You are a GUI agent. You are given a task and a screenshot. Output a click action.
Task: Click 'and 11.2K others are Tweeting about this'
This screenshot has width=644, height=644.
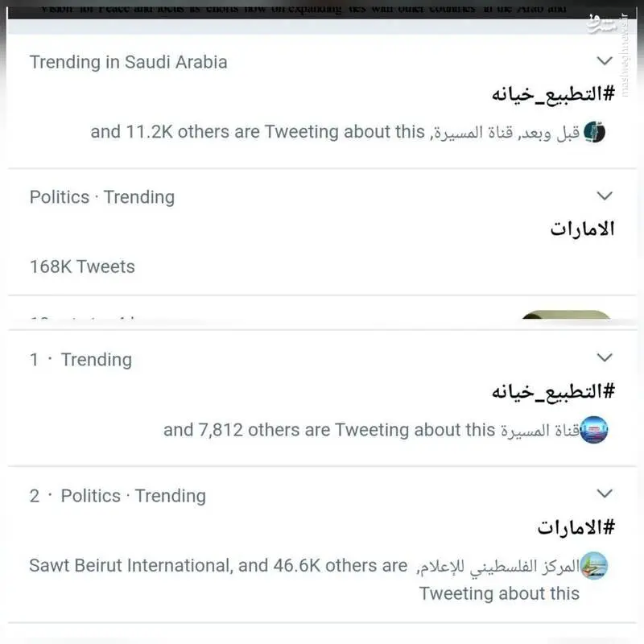point(258,132)
